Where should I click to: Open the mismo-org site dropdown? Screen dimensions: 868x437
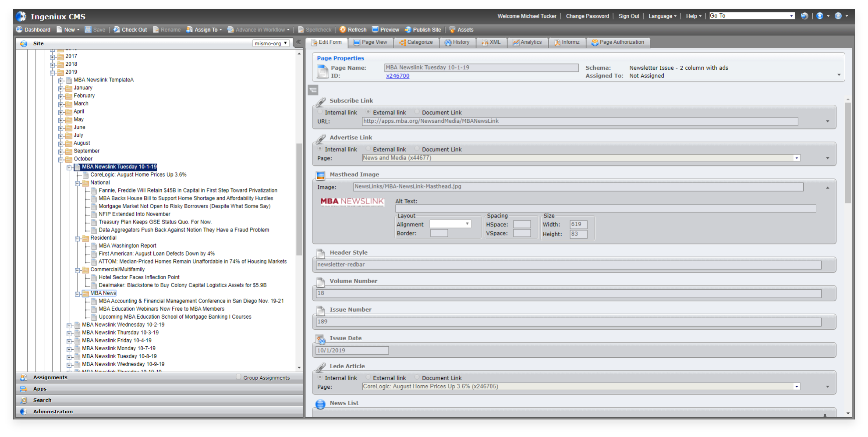coord(271,43)
